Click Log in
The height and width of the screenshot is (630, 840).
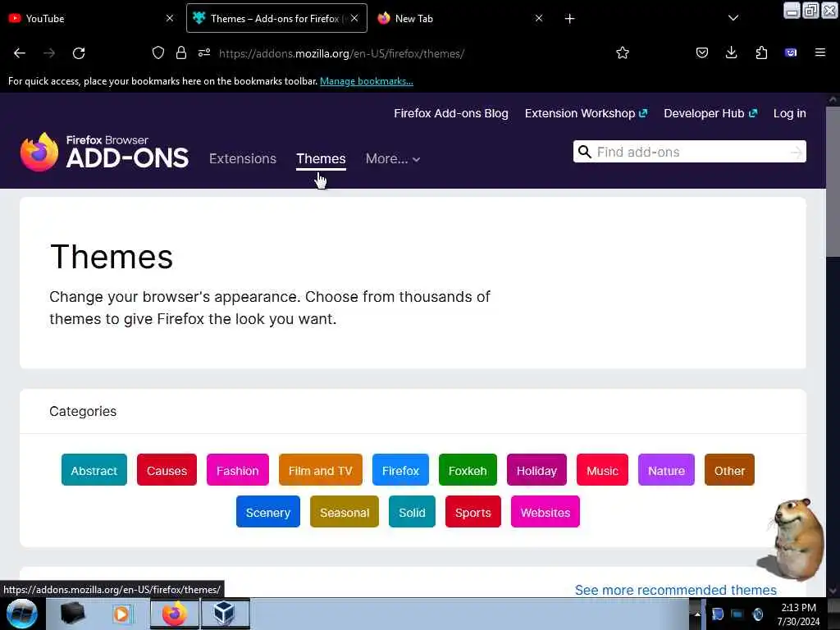(x=790, y=113)
